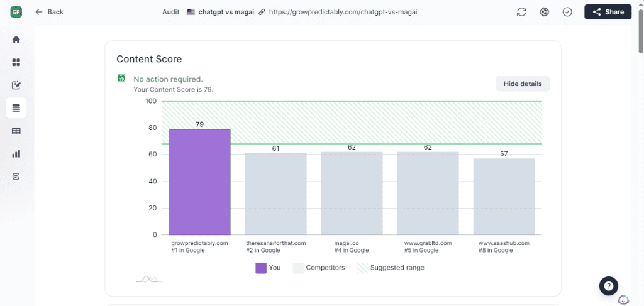
Task: Toggle the You legend purple swatch
Action: (x=261, y=268)
